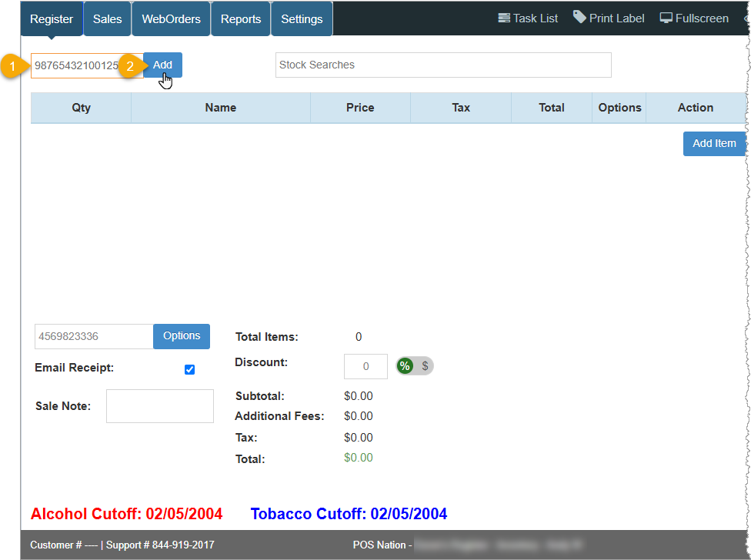Image resolution: width=751 pixels, height=560 pixels.
Task: Click the Name column header
Action: tap(221, 108)
